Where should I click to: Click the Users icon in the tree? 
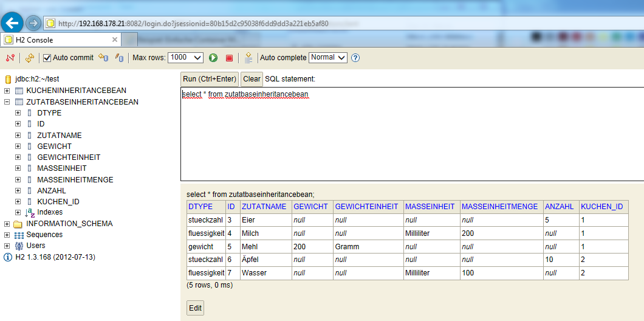(19, 246)
